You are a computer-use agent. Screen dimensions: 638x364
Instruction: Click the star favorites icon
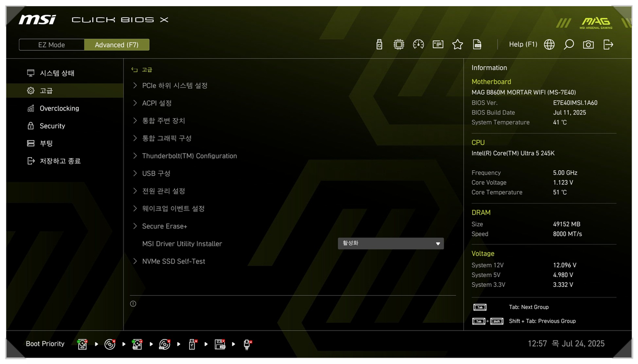(x=458, y=45)
